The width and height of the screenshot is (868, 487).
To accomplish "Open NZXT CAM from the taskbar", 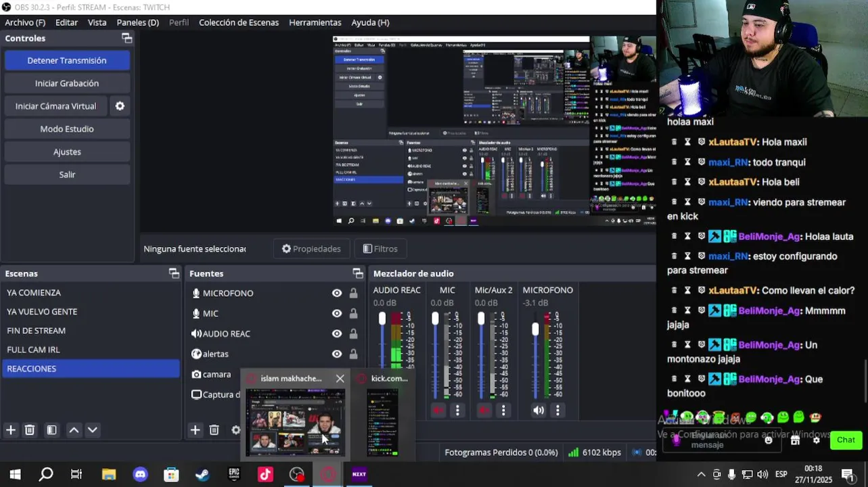I will [359, 475].
